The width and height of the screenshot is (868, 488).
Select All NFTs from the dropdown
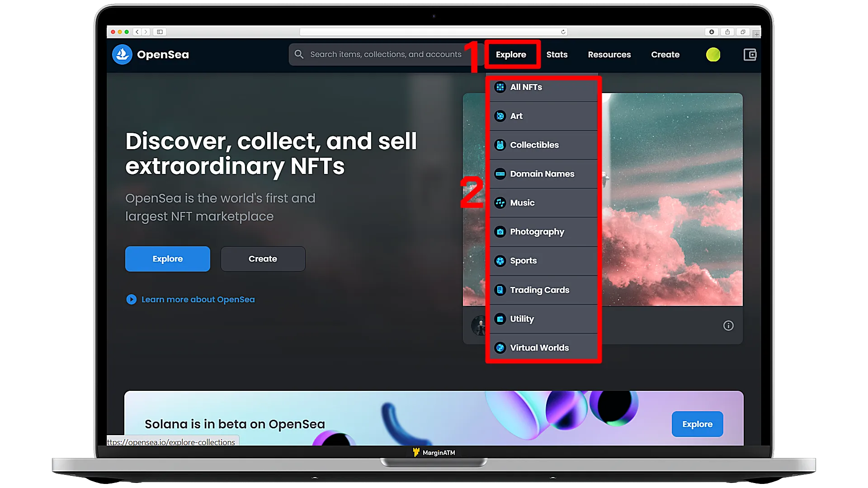544,87
